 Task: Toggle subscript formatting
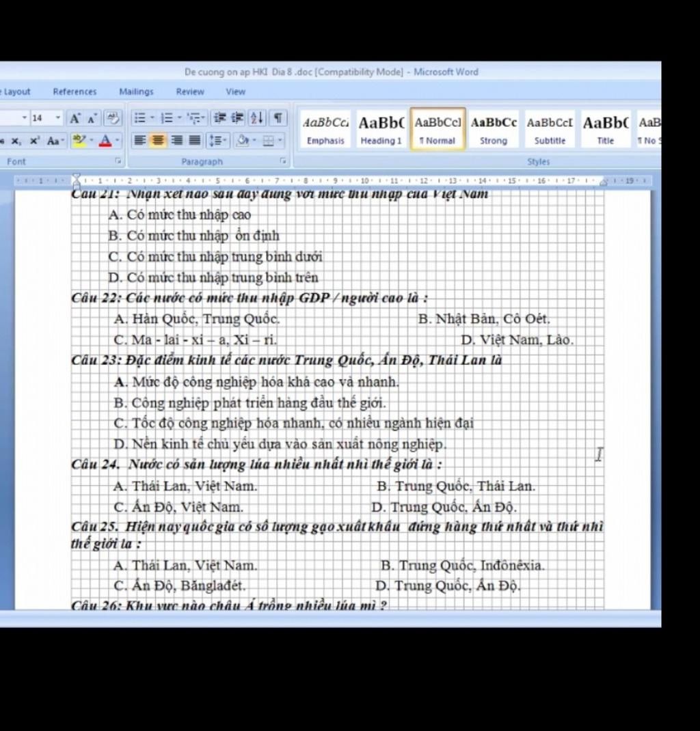coord(16,141)
